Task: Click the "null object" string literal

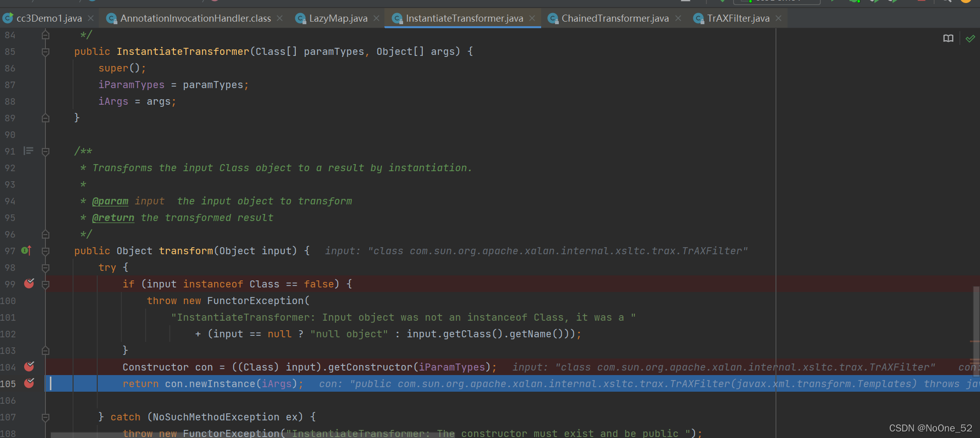Action: [x=349, y=334]
